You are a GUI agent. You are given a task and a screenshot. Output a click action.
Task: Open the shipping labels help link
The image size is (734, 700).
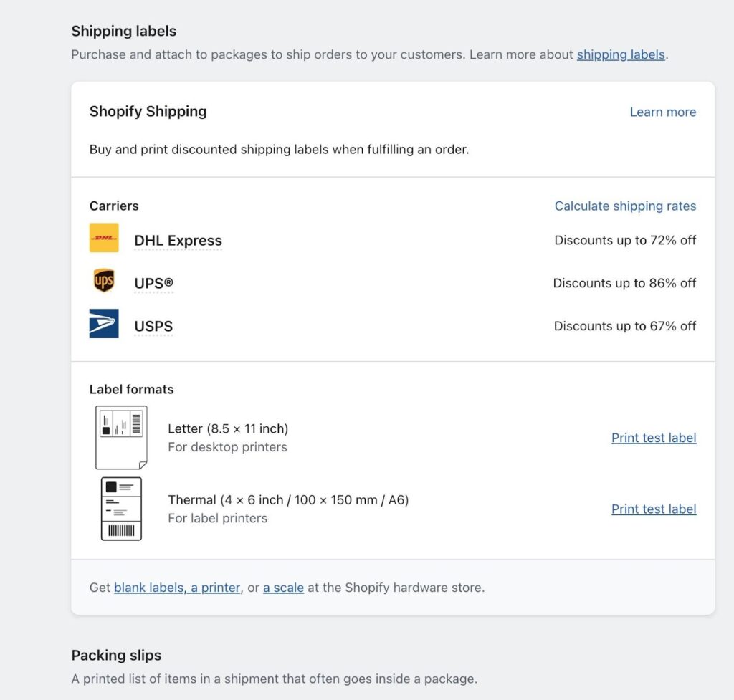click(x=621, y=54)
